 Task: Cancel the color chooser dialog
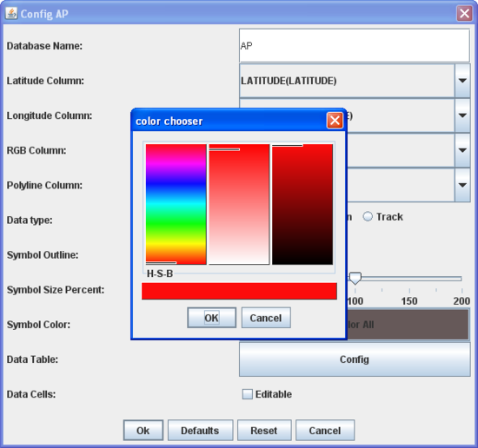[x=266, y=318]
